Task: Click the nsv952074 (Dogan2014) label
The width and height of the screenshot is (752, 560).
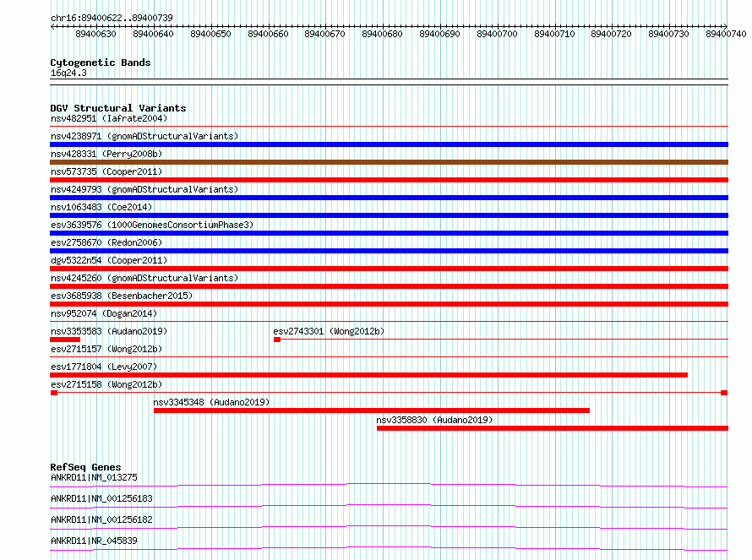Action: point(104,313)
